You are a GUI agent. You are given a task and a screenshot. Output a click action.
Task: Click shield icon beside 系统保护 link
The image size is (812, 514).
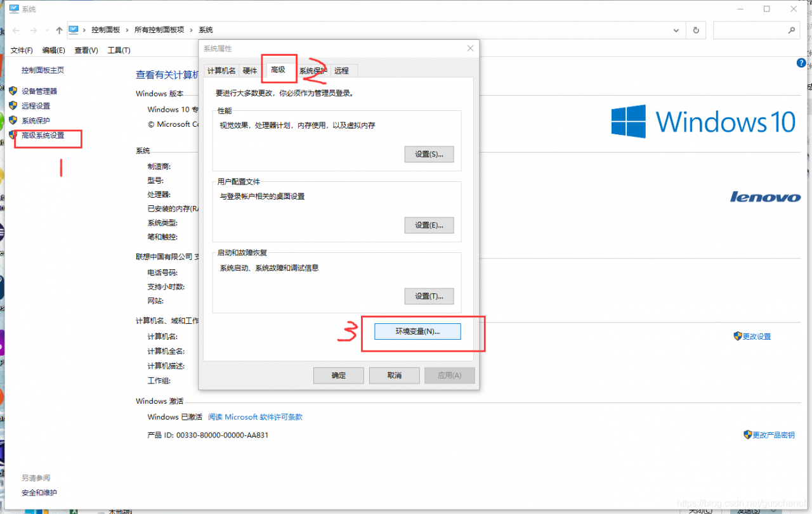click(13, 120)
